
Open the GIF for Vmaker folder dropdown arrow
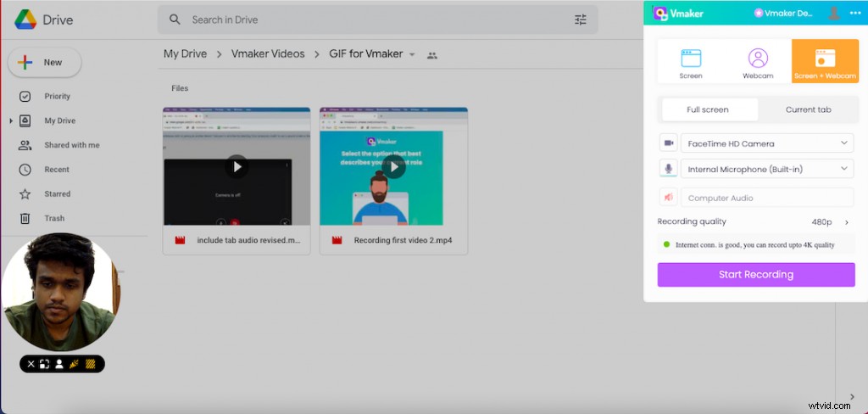point(411,55)
